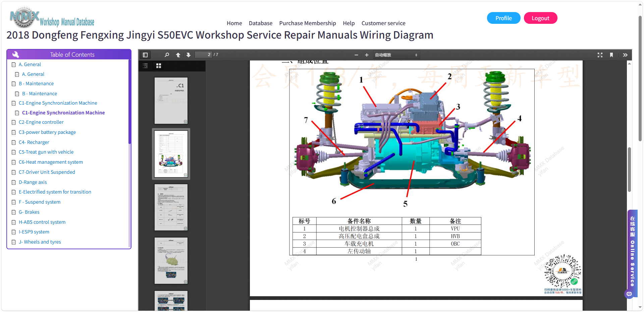Select the page 2 thumbnail
The image size is (644, 312).
click(x=171, y=154)
